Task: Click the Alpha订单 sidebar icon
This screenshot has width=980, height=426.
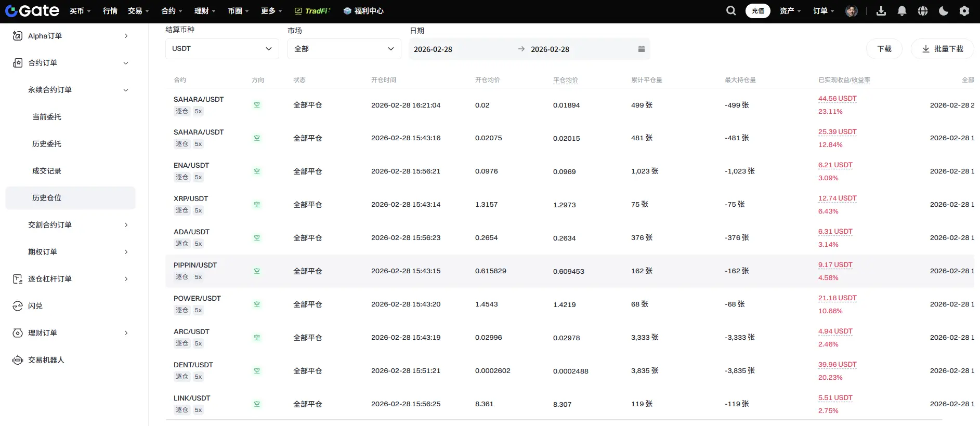Action: pos(18,36)
